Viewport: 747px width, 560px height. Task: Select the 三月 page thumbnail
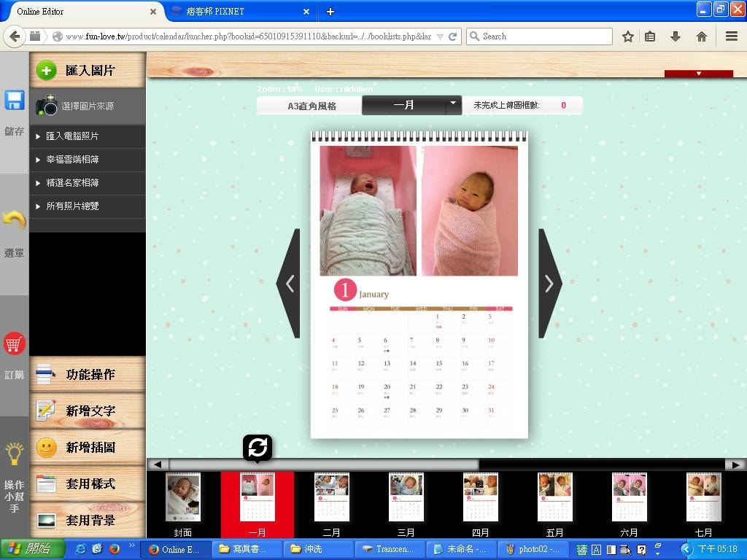click(x=406, y=497)
